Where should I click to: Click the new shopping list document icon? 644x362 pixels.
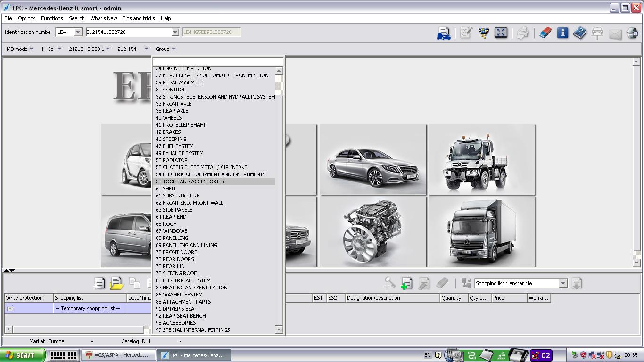(x=99, y=283)
